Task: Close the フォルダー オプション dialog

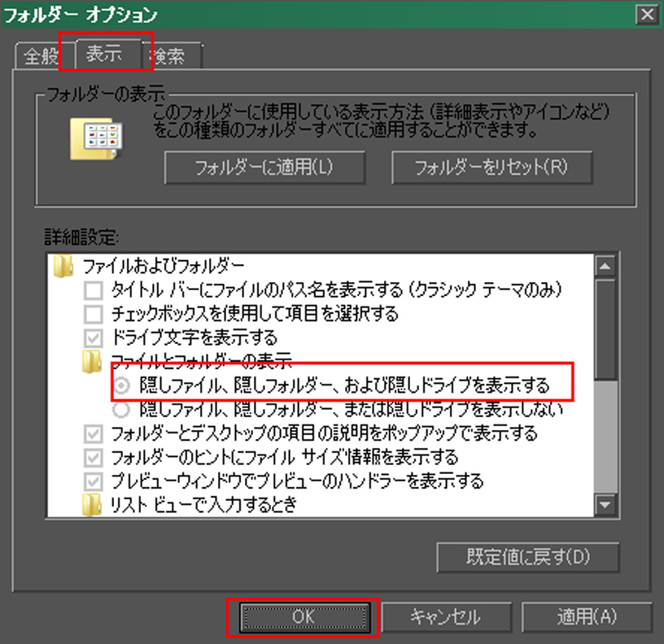Action: coord(648,15)
